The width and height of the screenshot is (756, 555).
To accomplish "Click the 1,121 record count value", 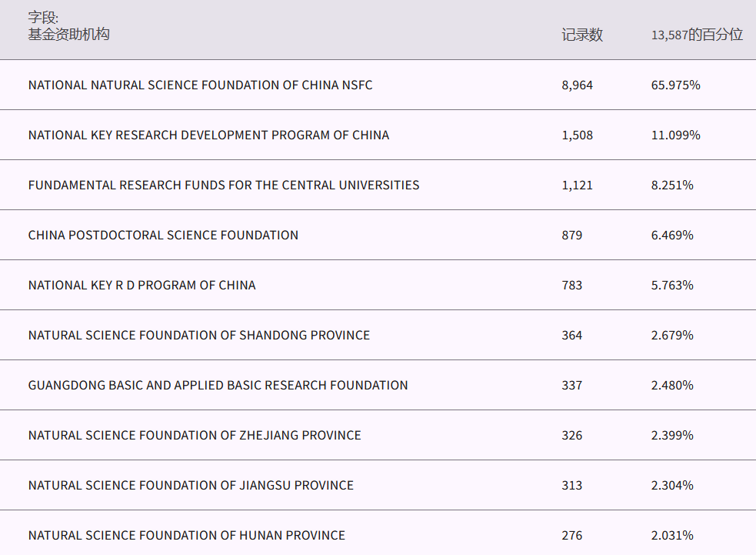I will tap(578, 186).
